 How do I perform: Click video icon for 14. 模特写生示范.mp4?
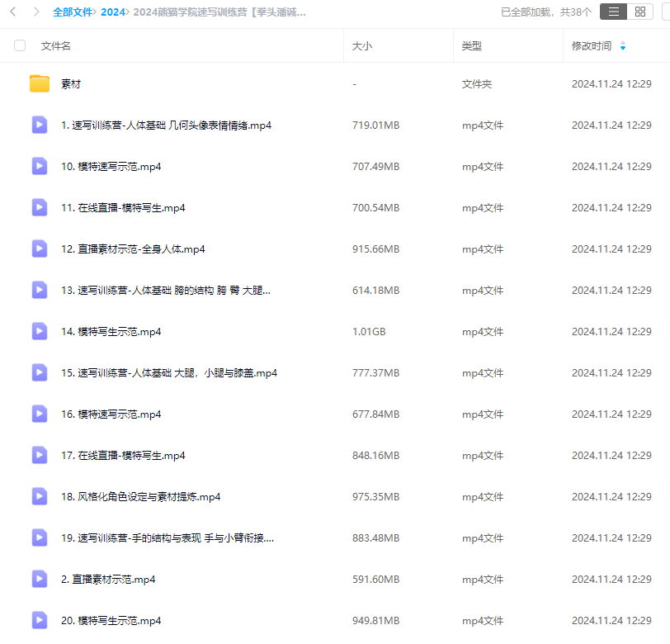[x=39, y=331]
